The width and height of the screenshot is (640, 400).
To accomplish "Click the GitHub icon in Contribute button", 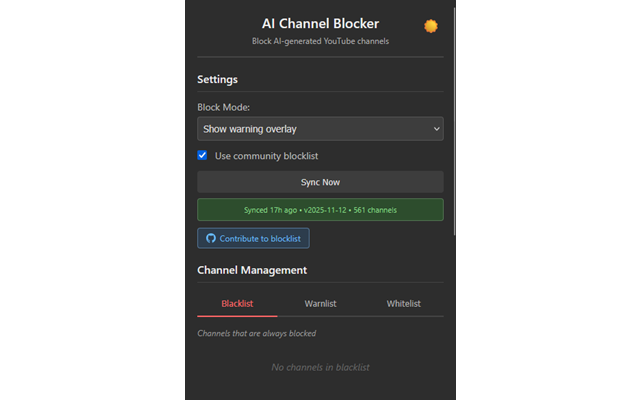I will point(211,238).
